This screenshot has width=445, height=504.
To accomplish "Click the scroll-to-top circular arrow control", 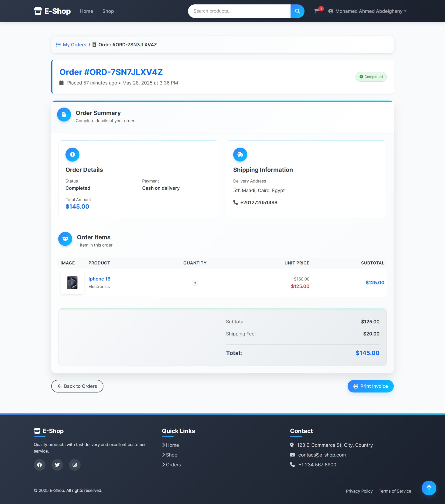I will pos(429,488).
